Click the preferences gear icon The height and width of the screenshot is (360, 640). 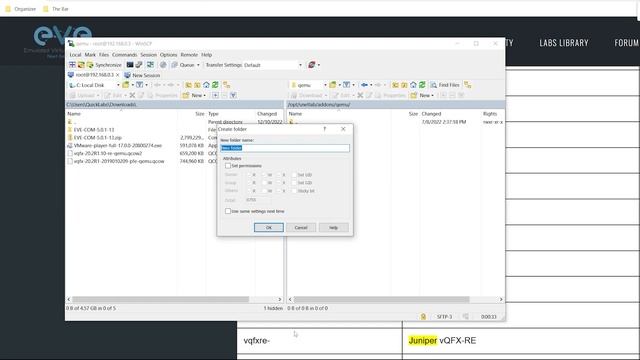point(163,65)
